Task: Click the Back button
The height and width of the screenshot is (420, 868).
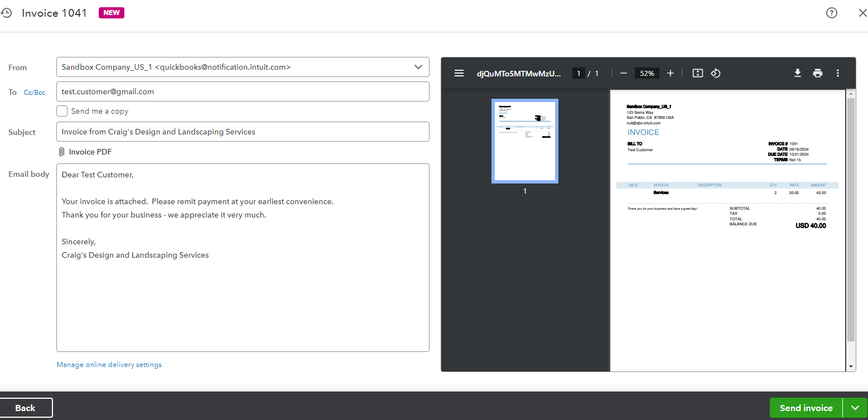Action: 26,408
